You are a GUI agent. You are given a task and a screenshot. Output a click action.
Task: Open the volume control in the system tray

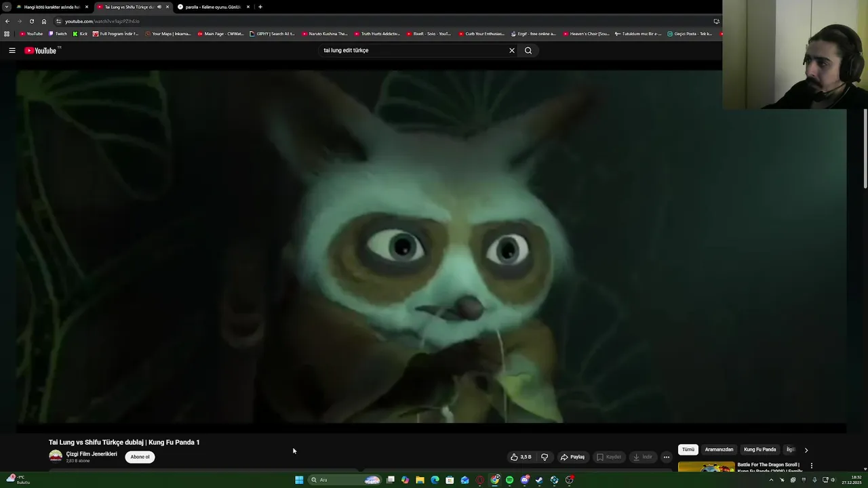(x=833, y=480)
